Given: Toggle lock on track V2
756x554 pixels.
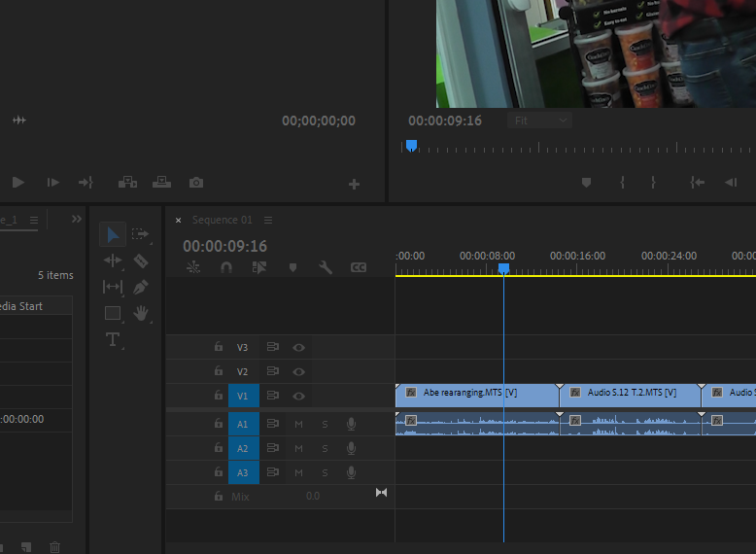Looking at the screenshot, I should (219, 370).
